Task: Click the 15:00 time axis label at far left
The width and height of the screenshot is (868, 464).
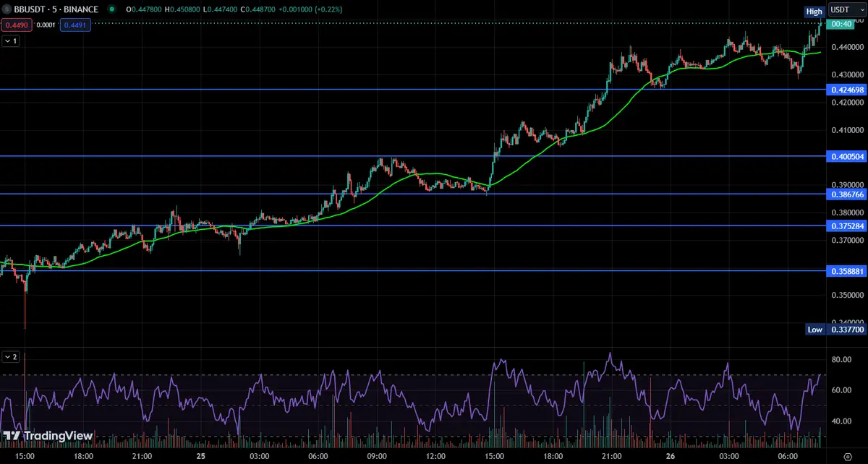Action: tap(24, 457)
